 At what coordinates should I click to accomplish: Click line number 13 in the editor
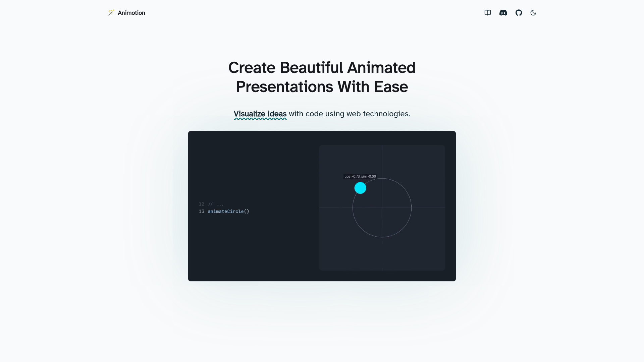tap(201, 211)
